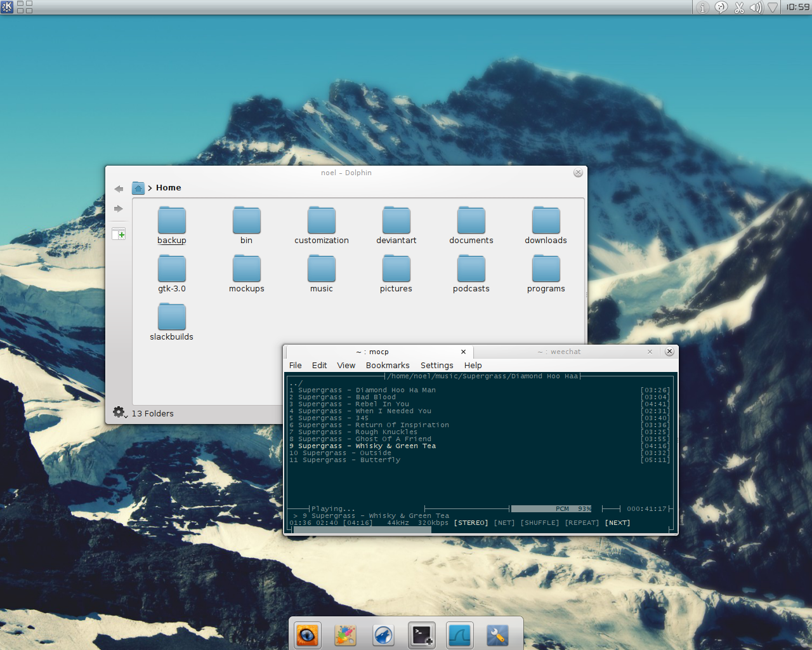This screenshot has height=650, width=812.
Task: Select the backup folder
Action: click(172, 226)
